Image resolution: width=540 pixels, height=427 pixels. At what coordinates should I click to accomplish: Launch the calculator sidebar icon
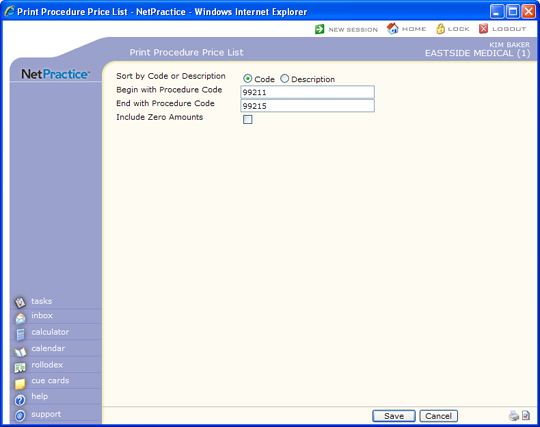(x=20, y=334)
